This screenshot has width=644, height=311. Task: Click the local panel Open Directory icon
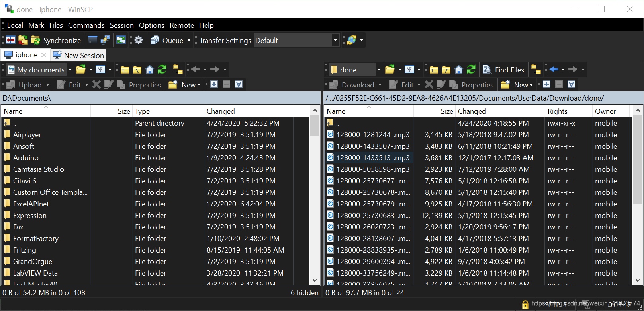[81, 70]
